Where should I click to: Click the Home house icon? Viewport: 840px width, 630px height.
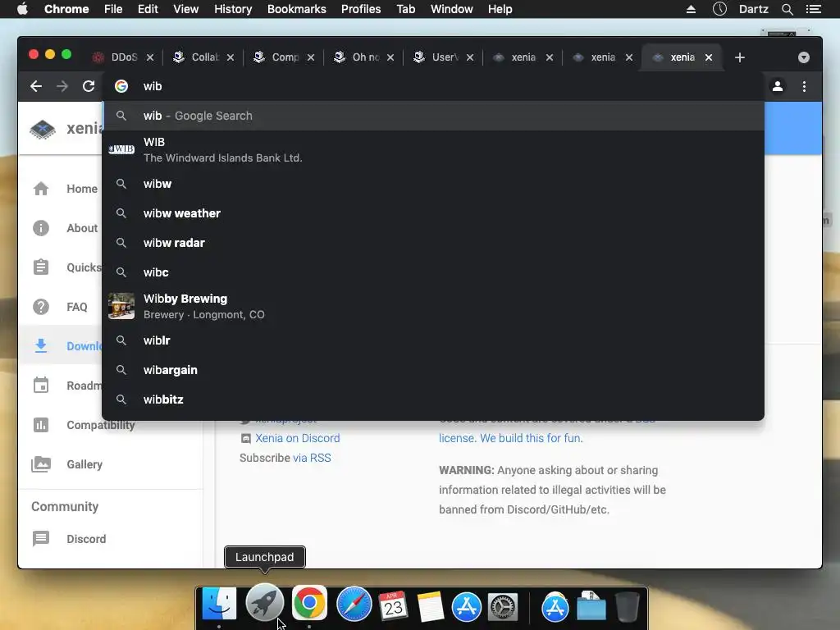[41, 189]
